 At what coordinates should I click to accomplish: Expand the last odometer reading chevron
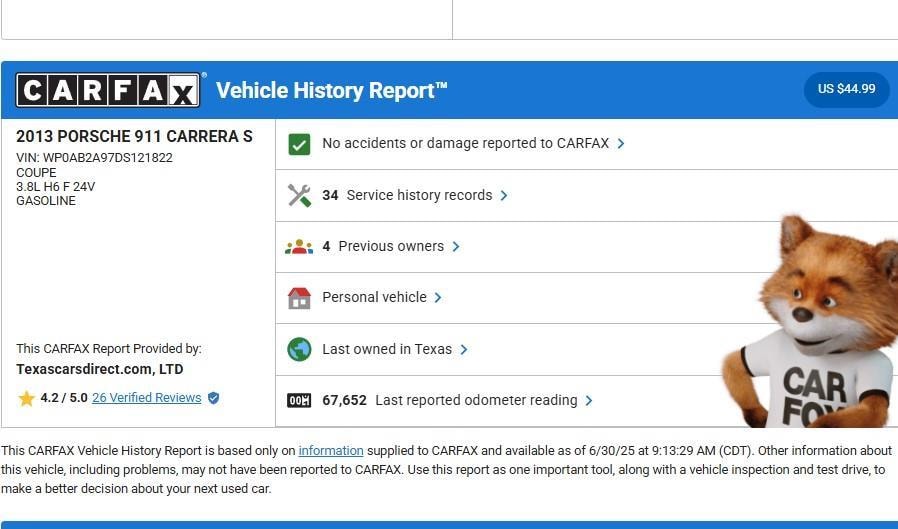point(589,400)
